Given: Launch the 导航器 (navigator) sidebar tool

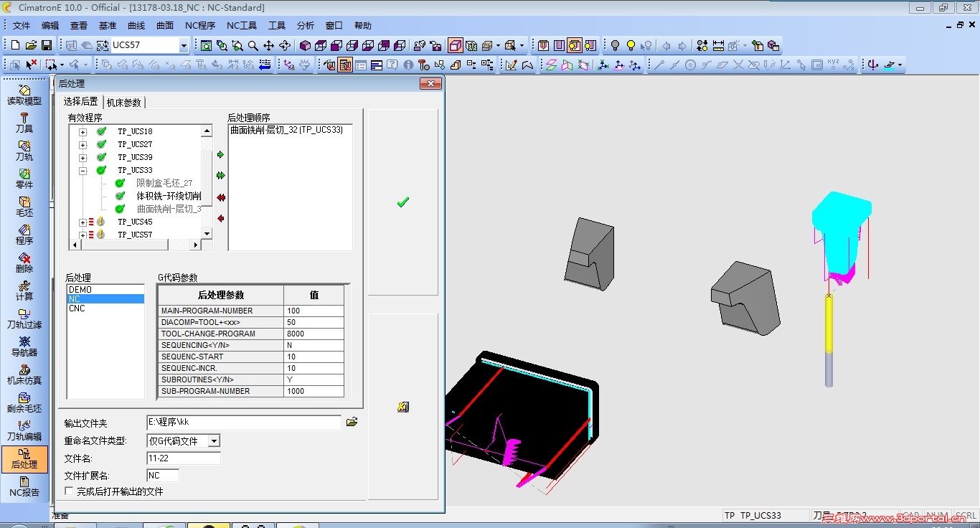Looking at the screenshot, I should pyautogui.click(x=24, y=346).
